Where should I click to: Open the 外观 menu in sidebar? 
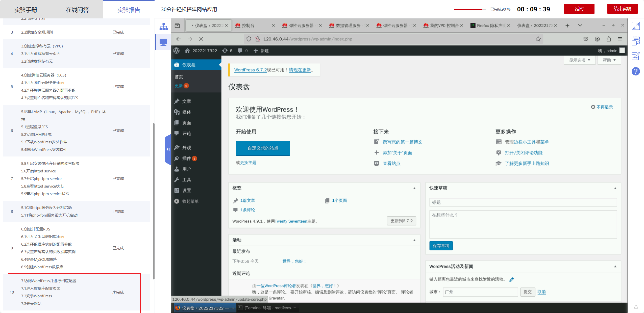[186, 148]
